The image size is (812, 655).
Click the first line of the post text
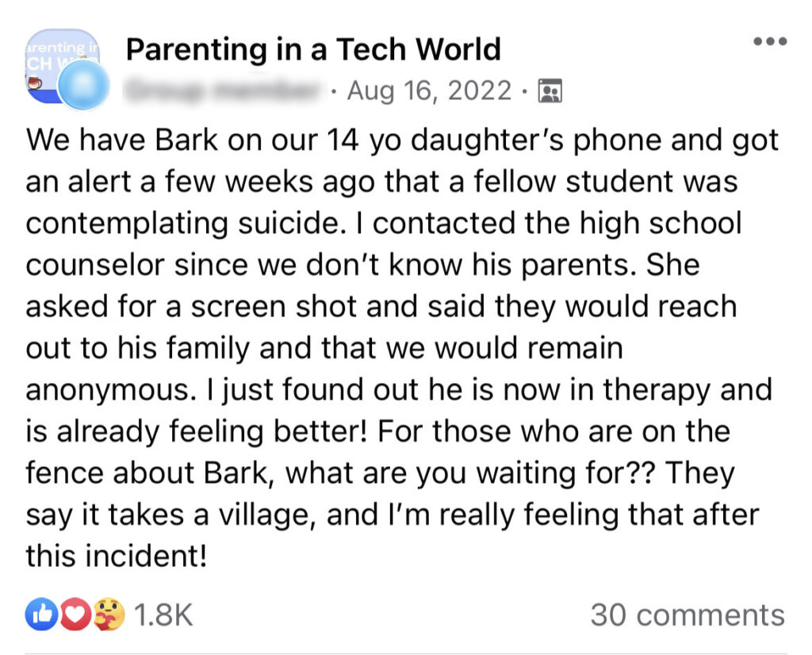point(403,141)
